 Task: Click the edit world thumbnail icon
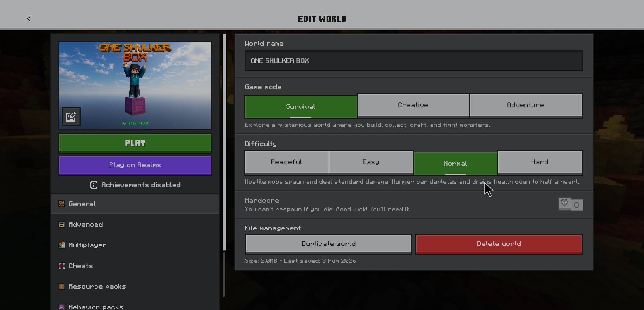[x=71, y=117]
